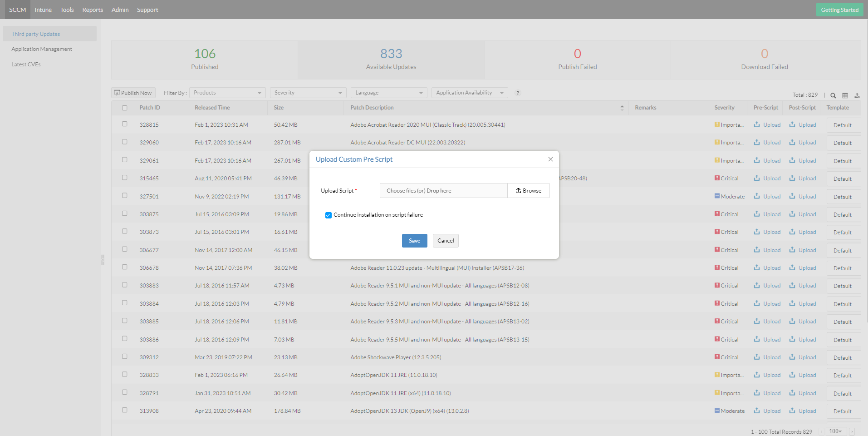The image size is (868, 436).
Task: Click Pre-Script upload icon for patch 303875
Action: pyautogui.click(x=757, y=214)
